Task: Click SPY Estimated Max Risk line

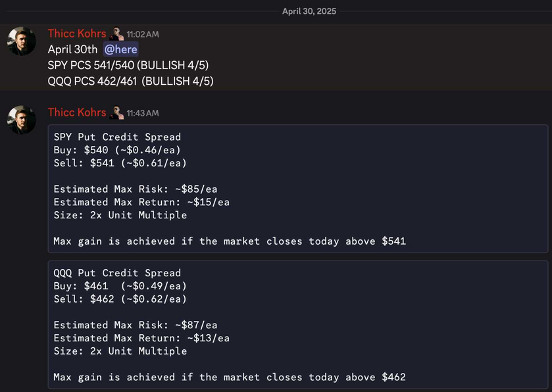Action: pos(136,189)
